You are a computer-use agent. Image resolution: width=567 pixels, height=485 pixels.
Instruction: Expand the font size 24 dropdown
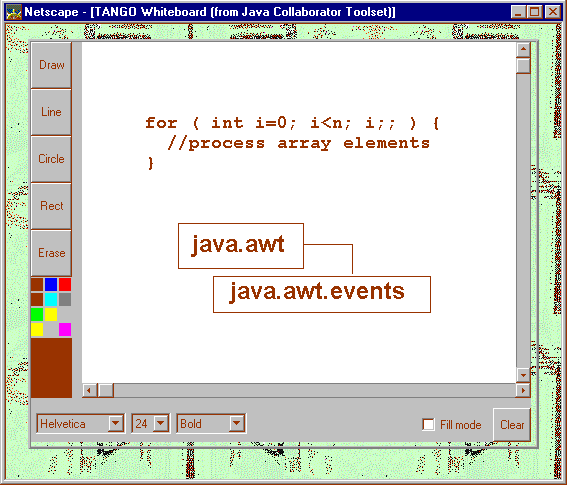[150, 424]
